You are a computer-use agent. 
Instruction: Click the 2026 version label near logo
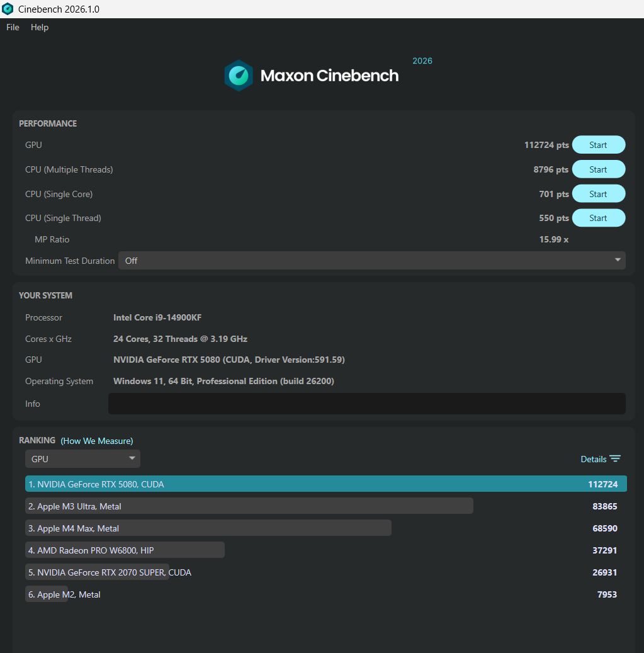pyautogui.click(x=422, y=61)
